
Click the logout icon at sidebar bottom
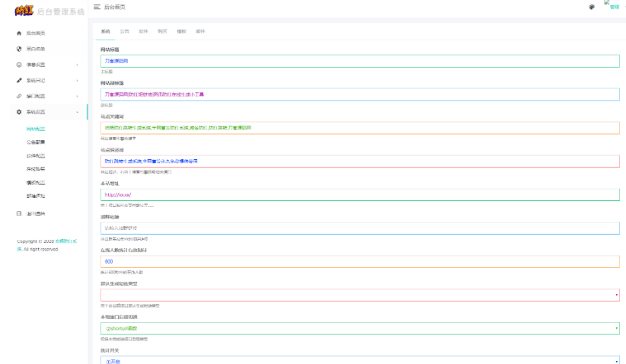(x=18, y=213)
